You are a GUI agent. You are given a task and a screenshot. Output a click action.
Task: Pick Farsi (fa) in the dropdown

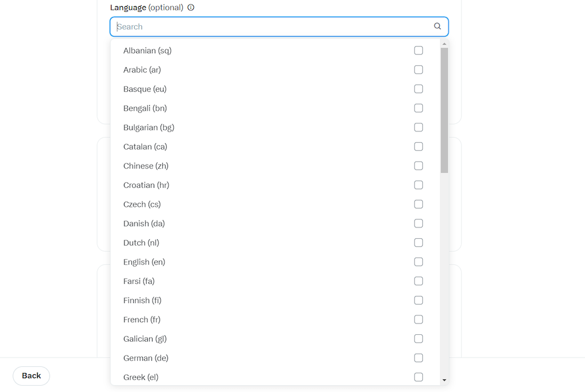(x=275, y=281)
